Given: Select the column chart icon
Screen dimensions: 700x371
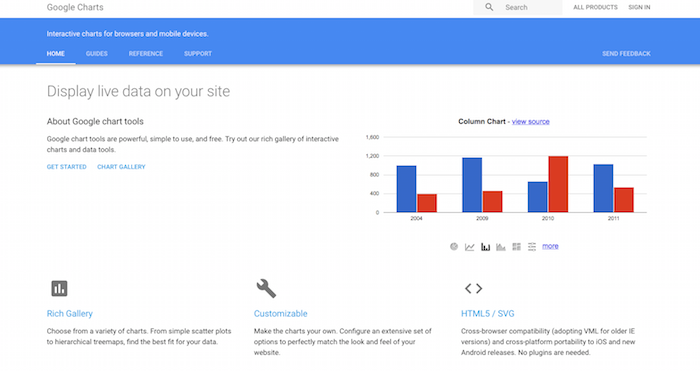Looking at the screenshot, I should click(485, 247).
